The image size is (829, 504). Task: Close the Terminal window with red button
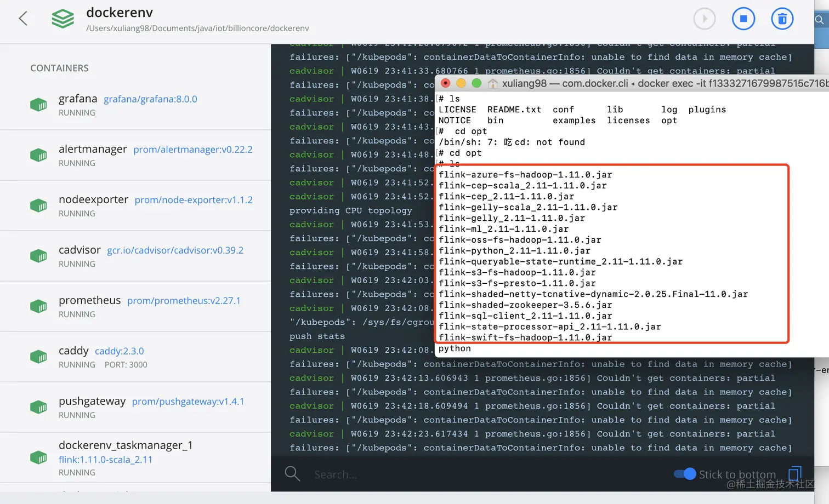point(446,83)
